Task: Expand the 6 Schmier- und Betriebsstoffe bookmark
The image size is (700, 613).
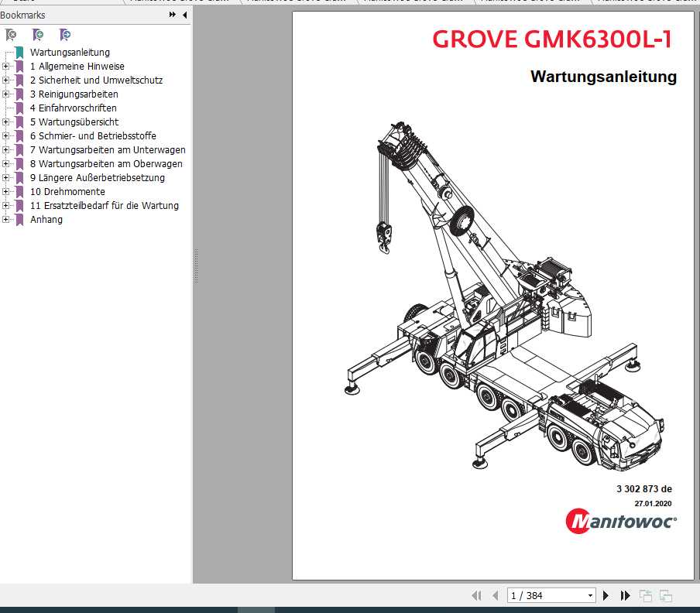Action: point(5,135)
